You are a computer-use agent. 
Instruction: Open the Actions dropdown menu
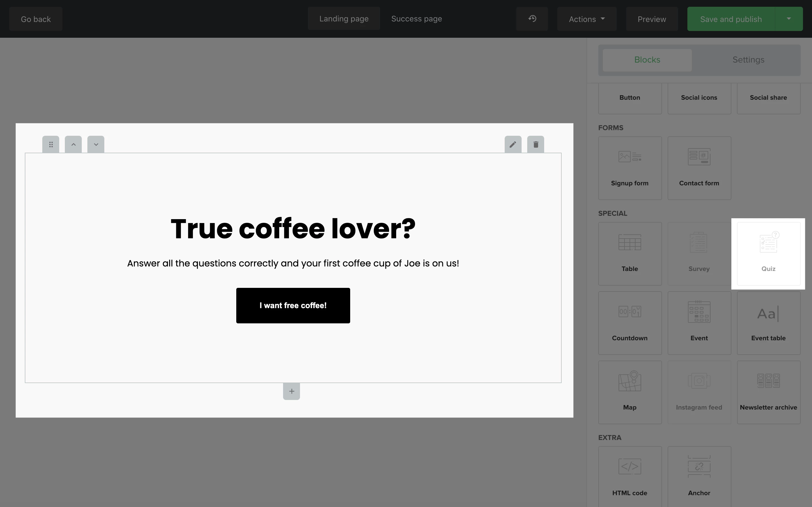(586, 19)
